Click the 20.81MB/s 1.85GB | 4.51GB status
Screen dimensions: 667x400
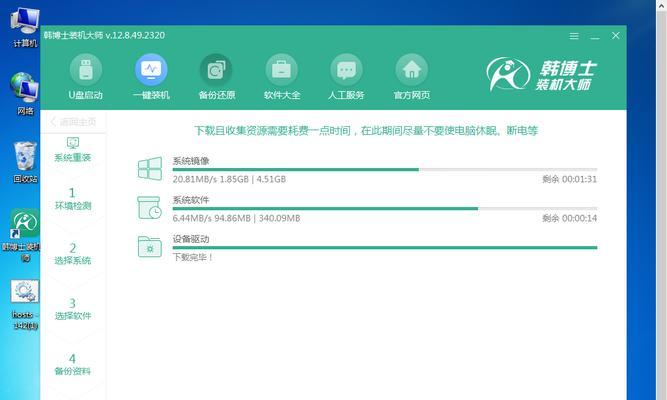click(229, 179)
